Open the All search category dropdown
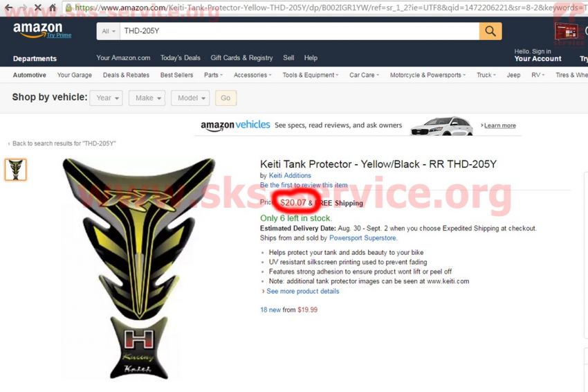The image size is (588, 392). [109, 31]
